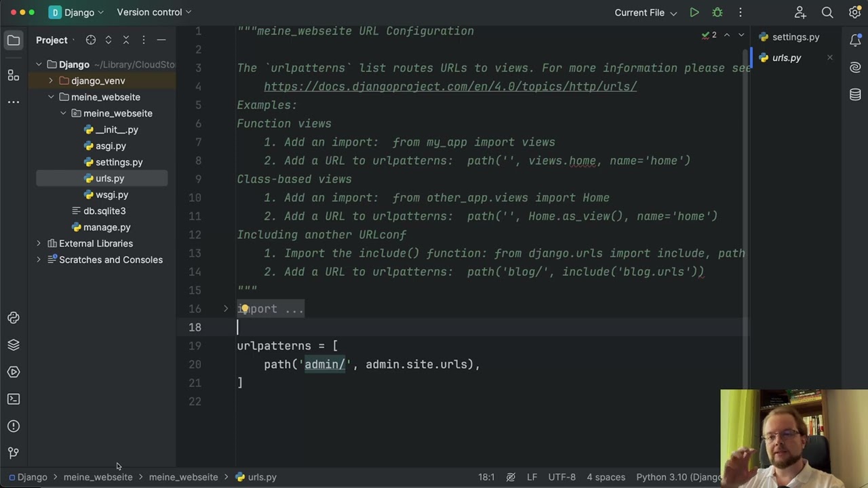Screen dimensions: 868x488
Task: Jump to the next highlighted problem arrow
Action: pos(741,35)
